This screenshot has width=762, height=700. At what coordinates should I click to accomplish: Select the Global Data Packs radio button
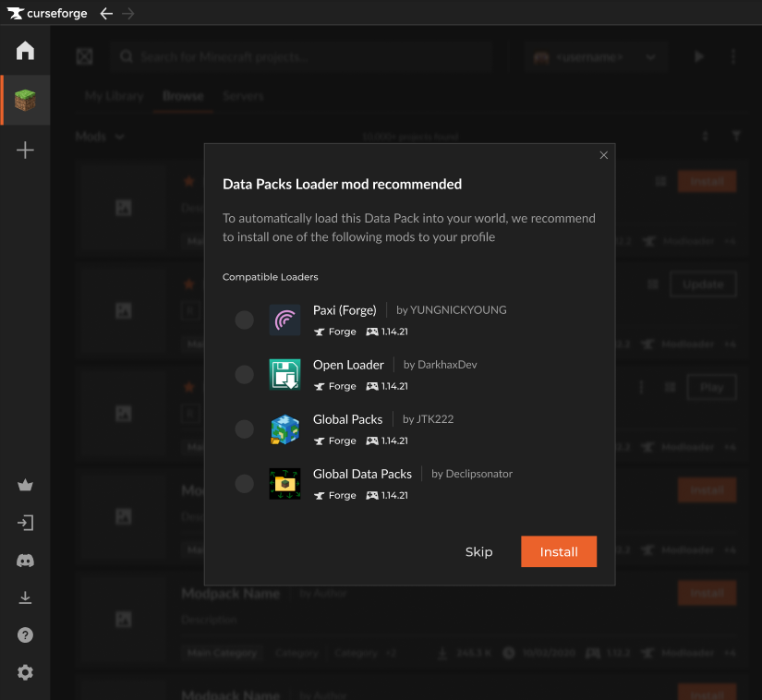tap(245, 483)
